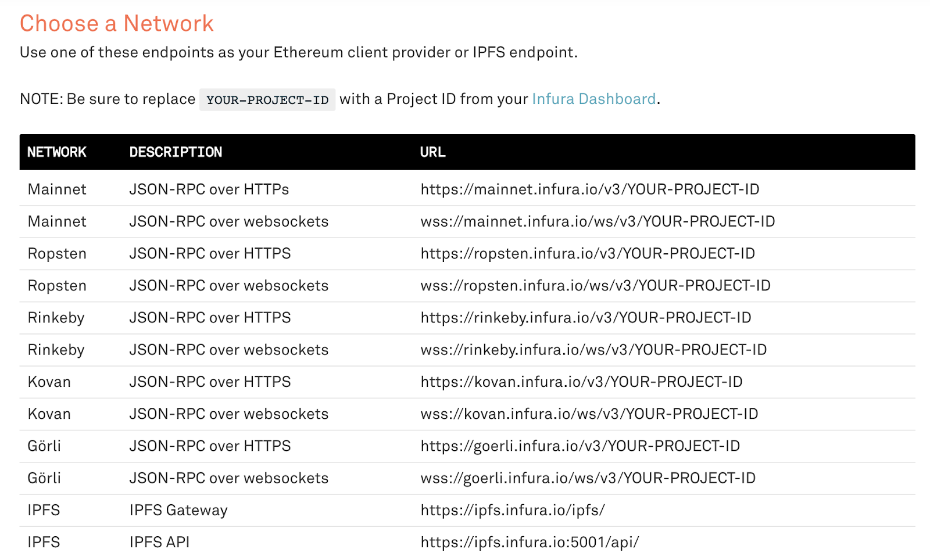Click the sentence about Ethereum client provider endpoints
This screenshot has width=930, height=560.
(299, 52)
